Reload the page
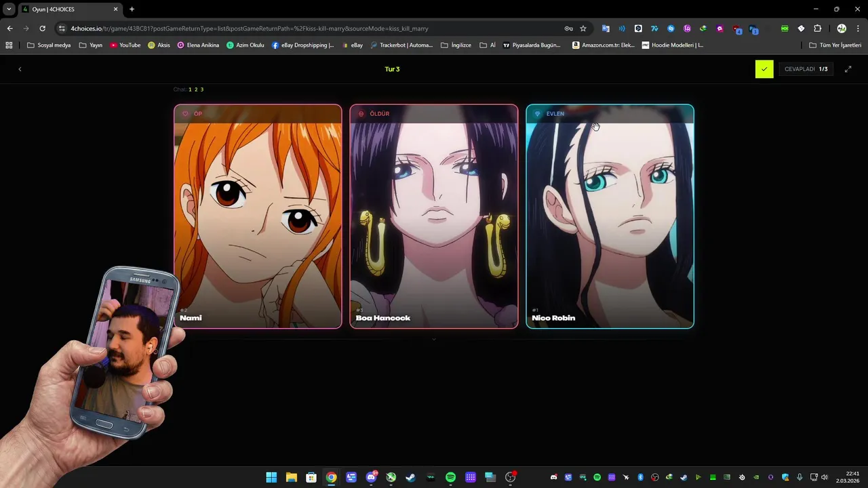The width and height of the screenshot is (868, 488). tap(42, 28)
